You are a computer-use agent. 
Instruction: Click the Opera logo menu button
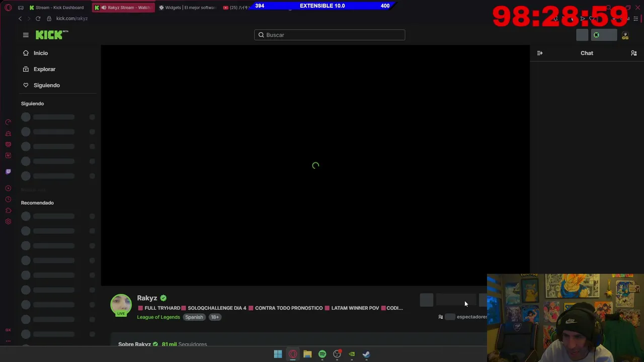[8, 8]
